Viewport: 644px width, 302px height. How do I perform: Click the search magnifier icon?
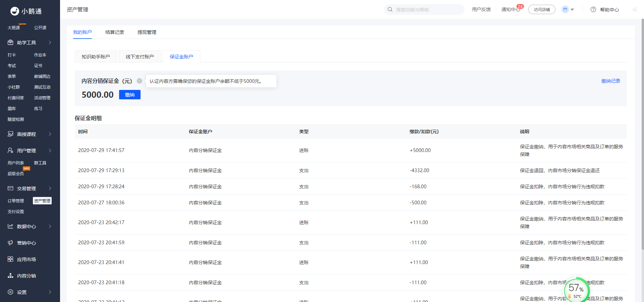(390, 9)
